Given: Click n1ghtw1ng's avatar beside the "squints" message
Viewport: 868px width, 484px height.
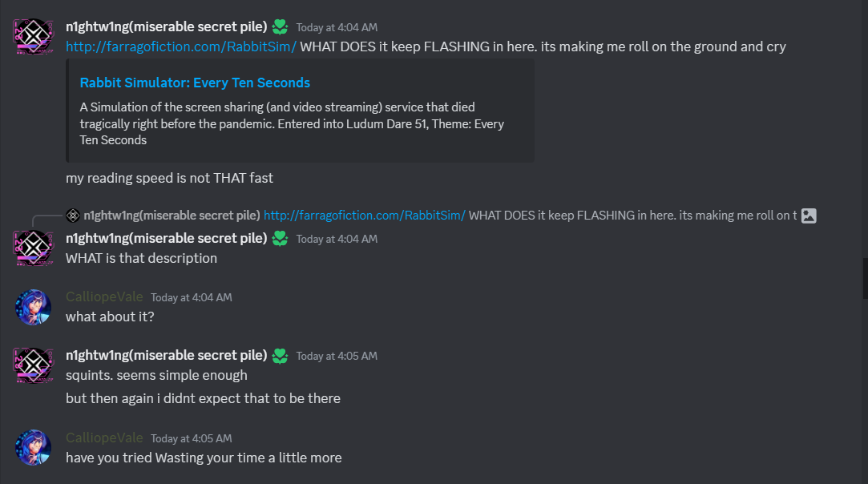Looking at the screenshot, I should click(34, 365).
